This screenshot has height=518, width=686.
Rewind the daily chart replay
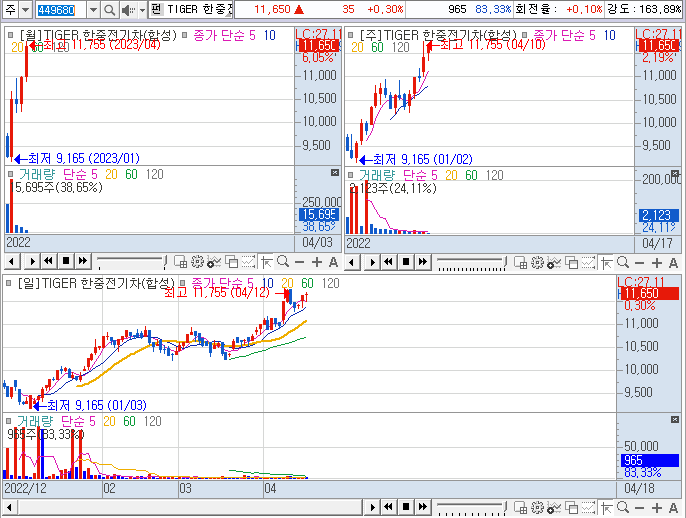pos(388,507)
